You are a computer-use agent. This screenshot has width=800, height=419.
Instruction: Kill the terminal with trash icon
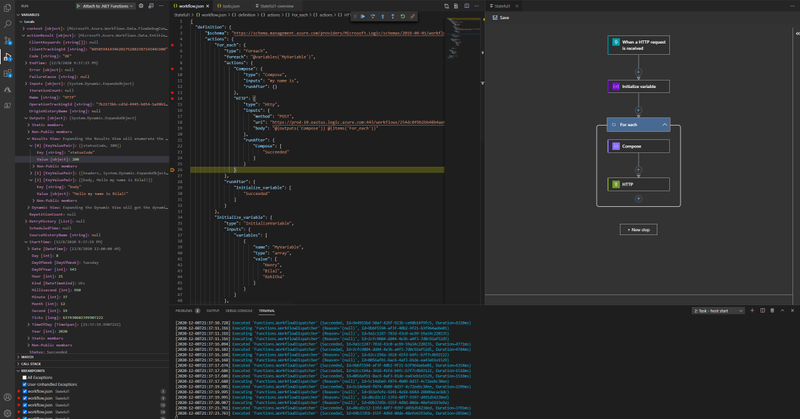(x=772, y=310)
